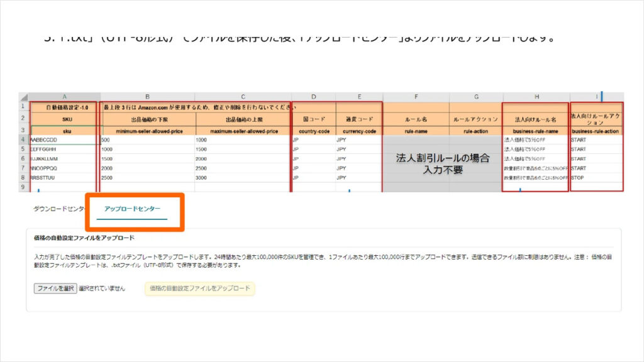Click the country-code cell

[314, 131]
